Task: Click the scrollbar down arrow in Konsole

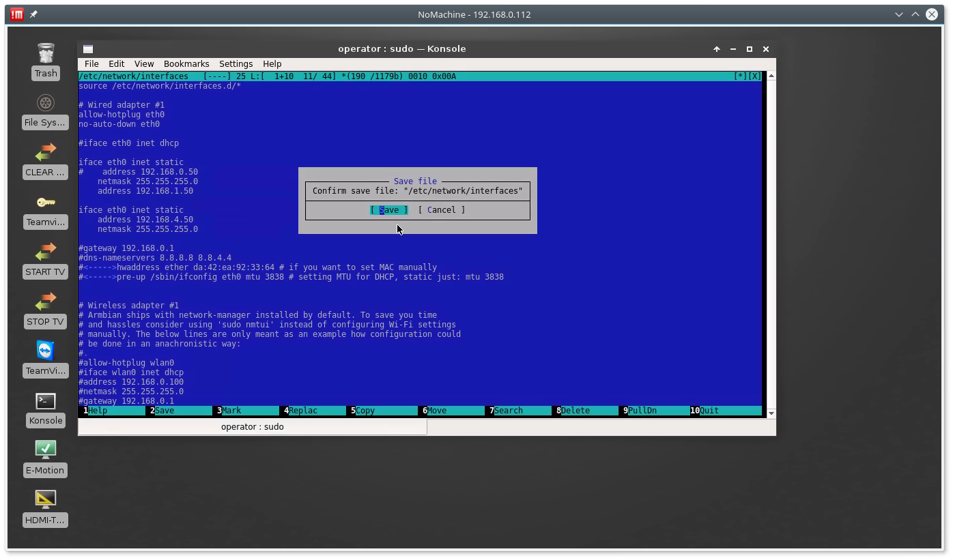Action: point(771,413)
